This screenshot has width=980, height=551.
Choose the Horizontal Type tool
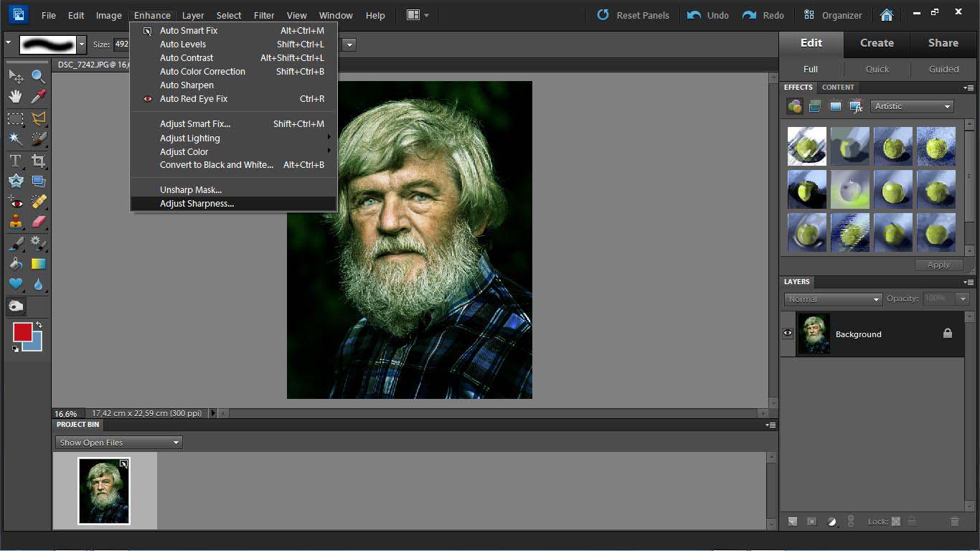click(15, 161)
